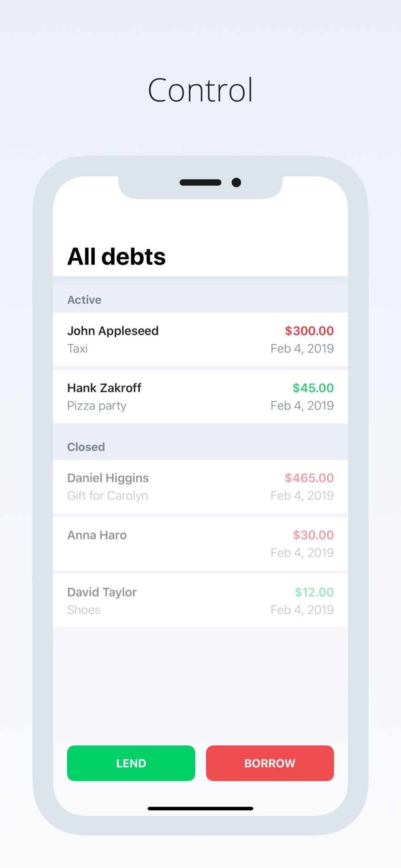Click the Active section header

(84, 300)
